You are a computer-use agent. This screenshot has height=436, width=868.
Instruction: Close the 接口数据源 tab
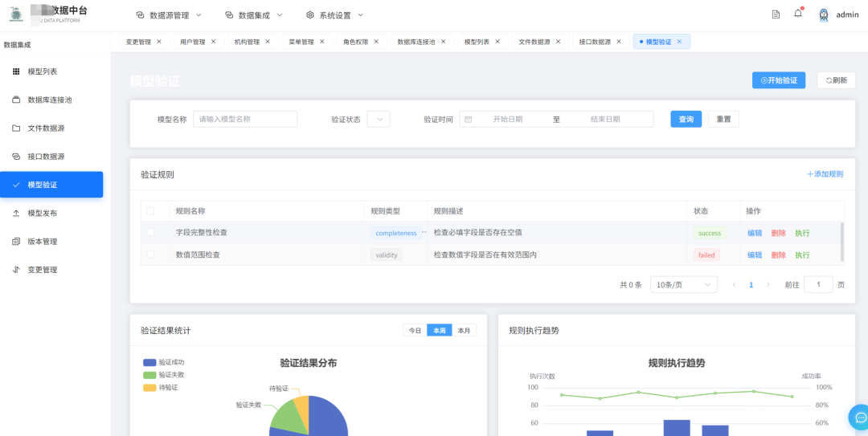(619, 42)
